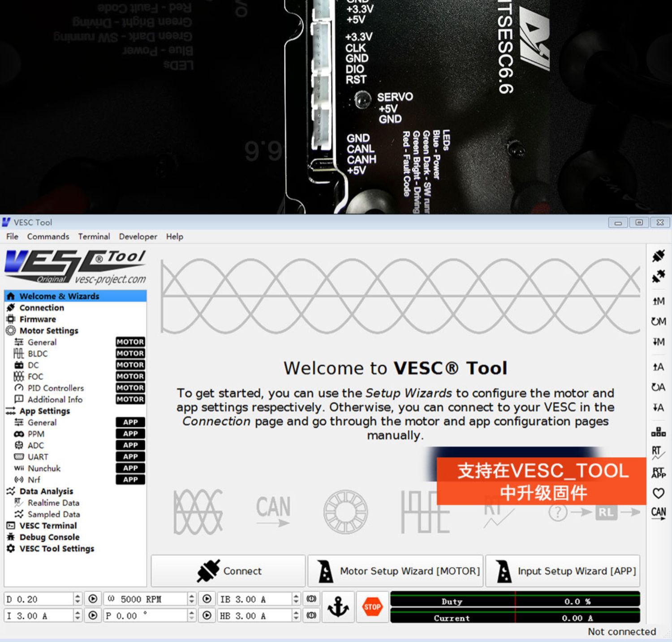Viewport: 672px width, 642px height.
Task: Read motor configuration with the ↑M icon
Action: 658,301
